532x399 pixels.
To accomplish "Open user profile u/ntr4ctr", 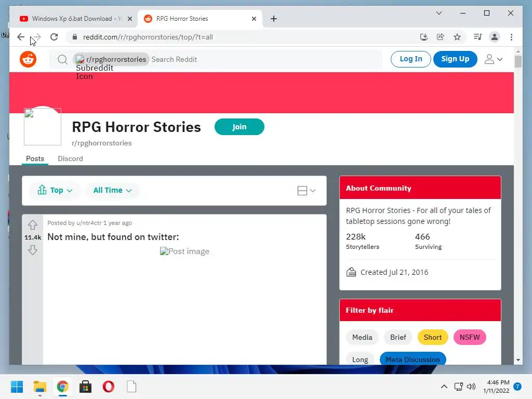I will [x=89, y=223].
